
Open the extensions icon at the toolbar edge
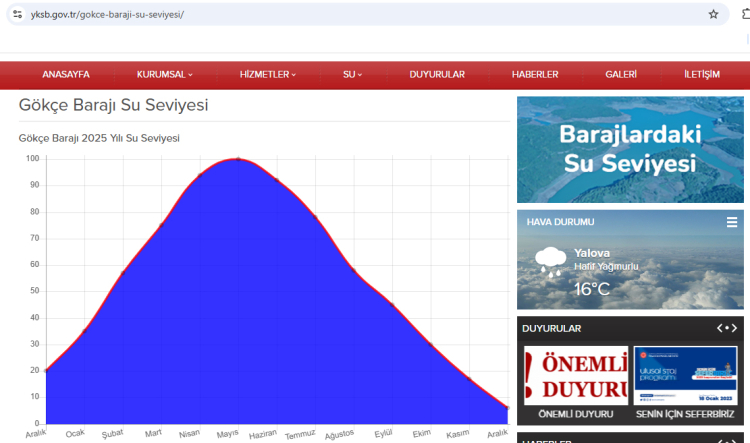click(x=743, y=14)
